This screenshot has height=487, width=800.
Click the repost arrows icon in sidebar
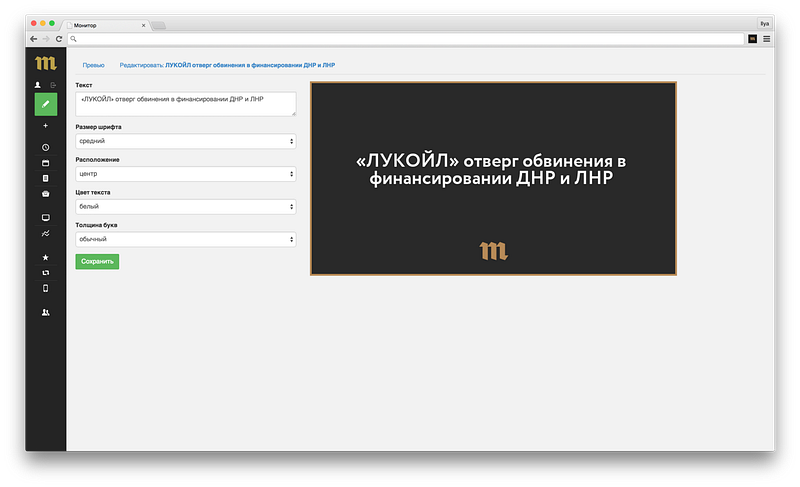[x=45, y=273]
